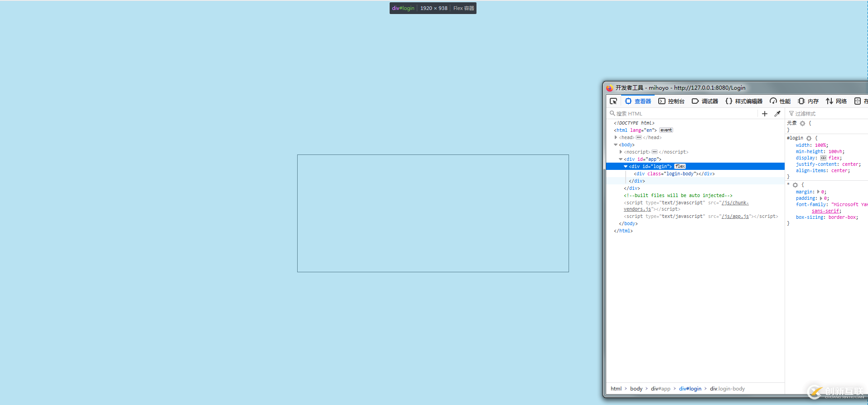Click the #login selector in the rules pane
The width and height of the screenshot is (868, 405).
coord(795,138)
